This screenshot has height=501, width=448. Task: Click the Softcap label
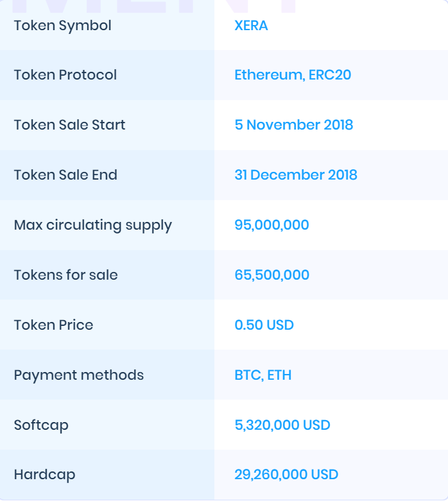coord(41,425)
